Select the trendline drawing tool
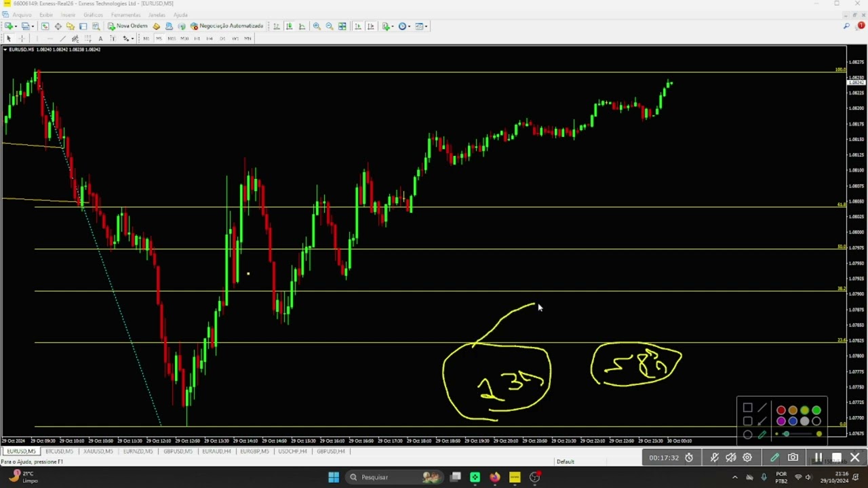Image resolution: width=868 pixels, height=488 pixels. pos(62,38)
